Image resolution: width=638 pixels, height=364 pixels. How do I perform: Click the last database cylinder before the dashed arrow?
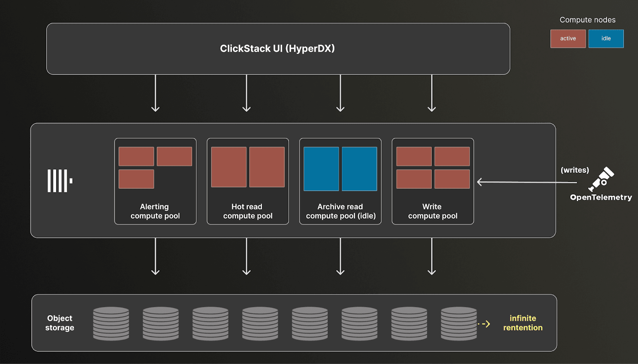(459, 323)
